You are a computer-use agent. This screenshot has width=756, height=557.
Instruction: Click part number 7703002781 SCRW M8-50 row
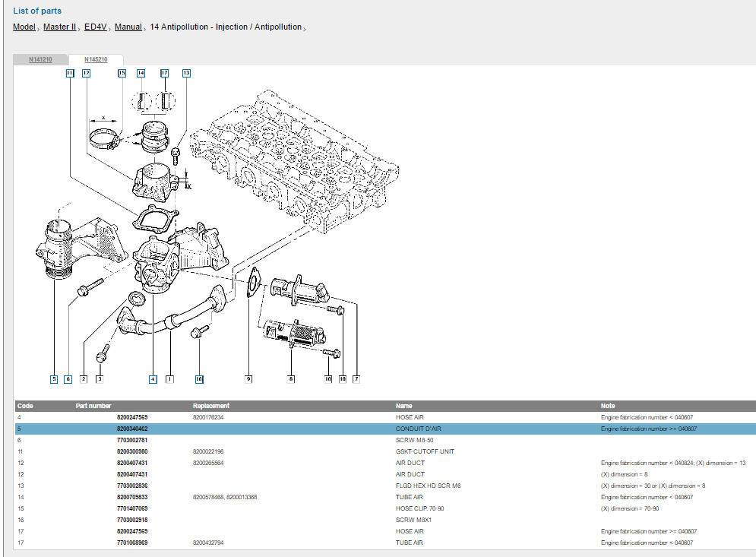pyautogui.click(x=132, y=440)
